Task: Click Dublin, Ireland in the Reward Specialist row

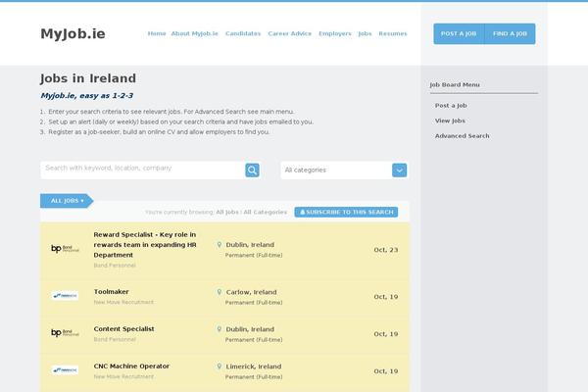Action: tap(250, 245)
